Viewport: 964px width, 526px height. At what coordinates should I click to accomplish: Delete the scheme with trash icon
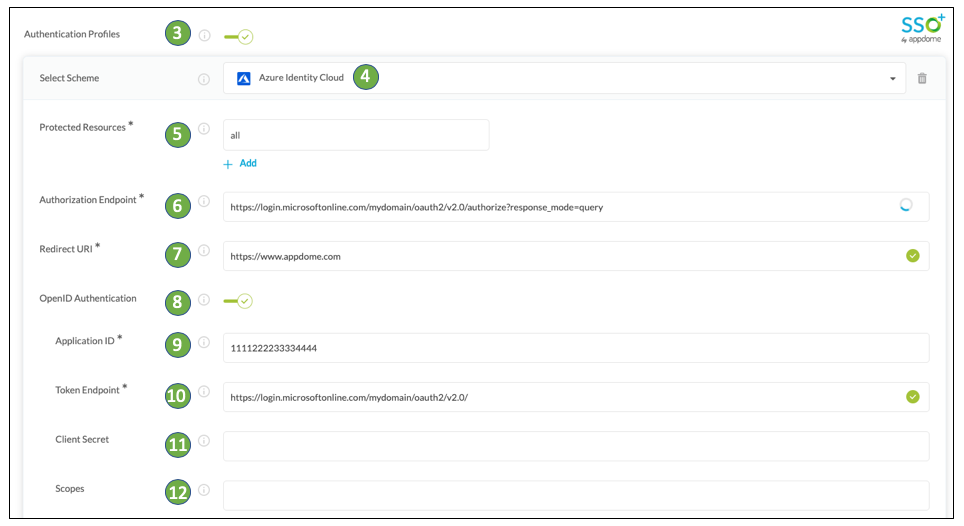point(922,78)
